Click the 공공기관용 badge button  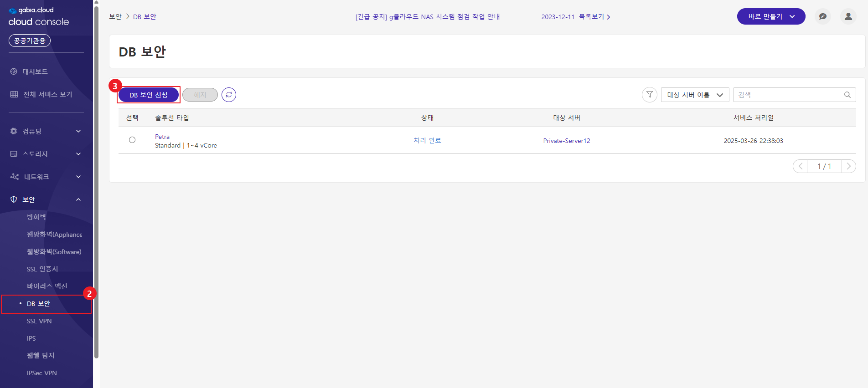click(30, 41)
